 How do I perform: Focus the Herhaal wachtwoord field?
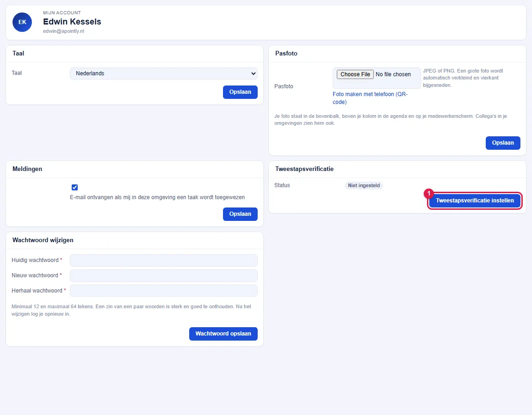pos(164,291)
